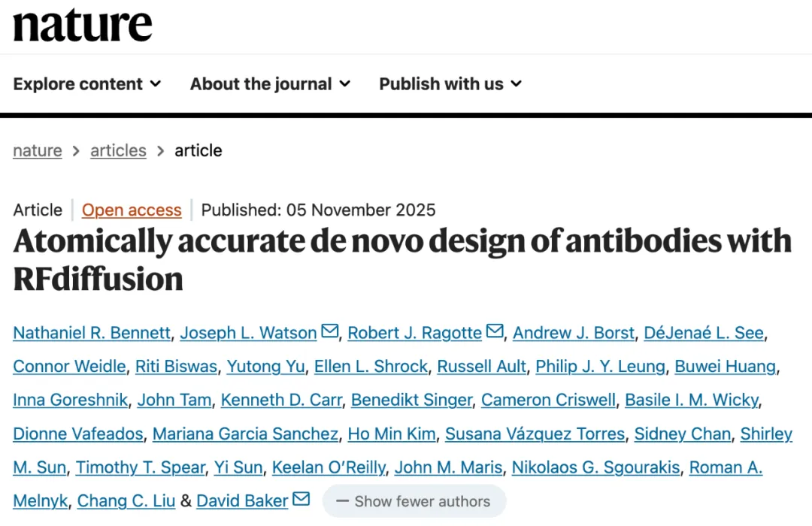Screen dimensions: 812x526
Task: Click email icon next to David Baker
Action: (x=301, y=499)
